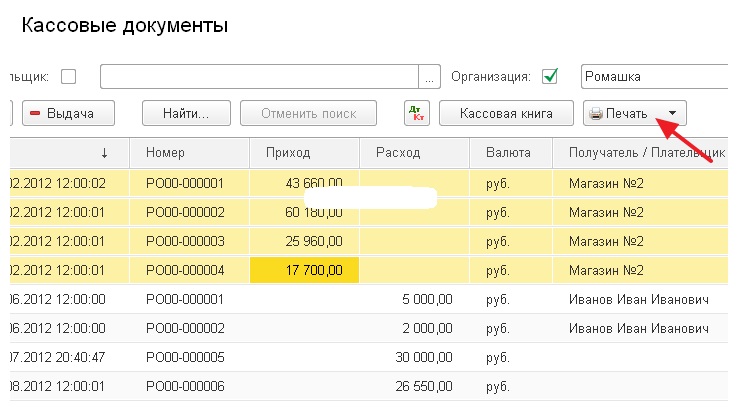Click into the payer filter input field
The image size is (747, 413).
pos(259,77)
